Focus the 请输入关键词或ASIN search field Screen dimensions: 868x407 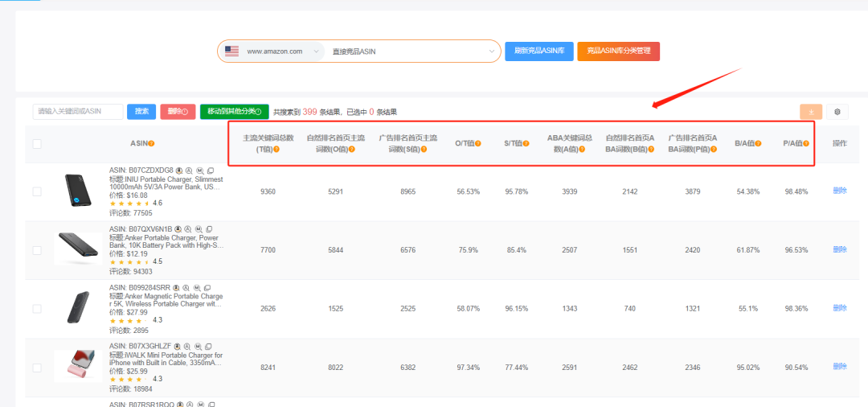(x=78, y=111)
